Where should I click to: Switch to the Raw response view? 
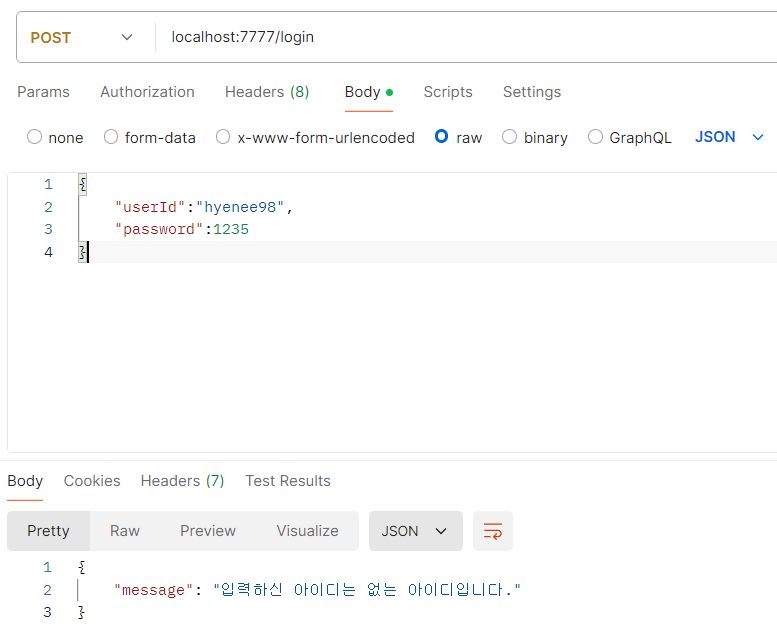(x=125, y=531)
